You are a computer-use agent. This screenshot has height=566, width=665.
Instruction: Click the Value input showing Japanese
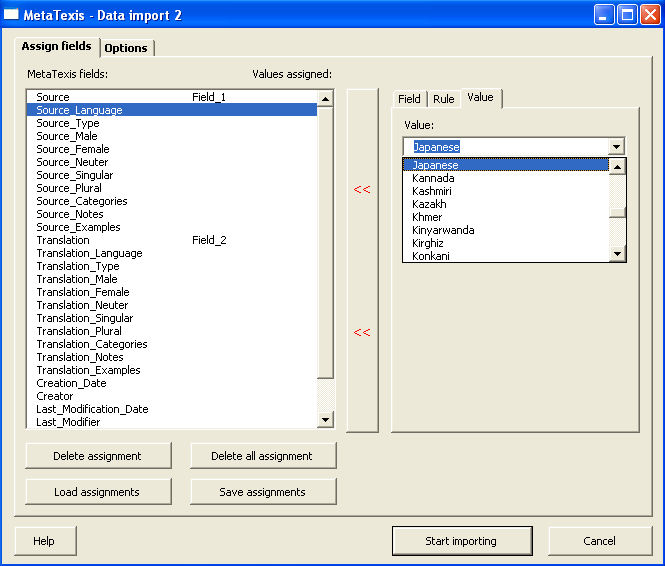click(506, 147)
